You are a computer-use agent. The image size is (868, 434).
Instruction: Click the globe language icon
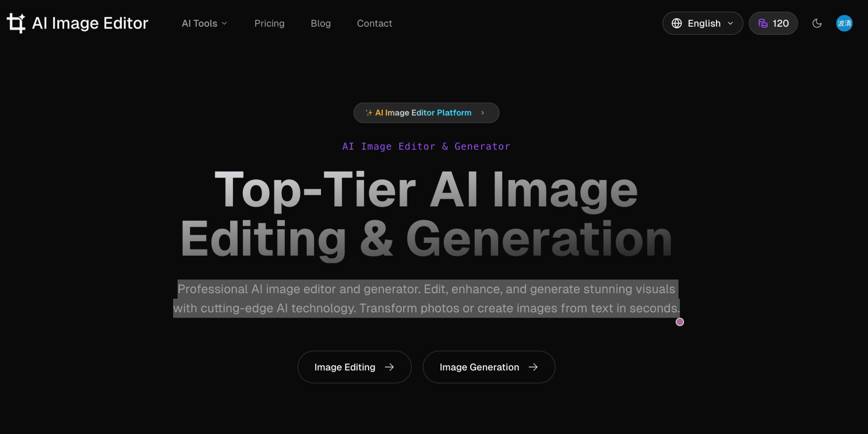[676, 24]
